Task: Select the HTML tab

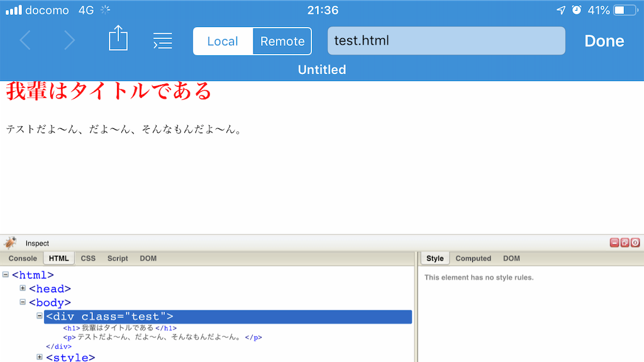Action: click(x=58, y=258)
